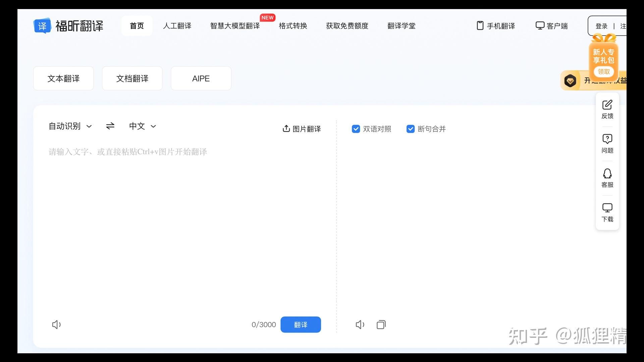This screenshot has height=362, width=644.
Task: Click the swap languages arrows icon
Action: pyautogui.click(x=110, y=126)
